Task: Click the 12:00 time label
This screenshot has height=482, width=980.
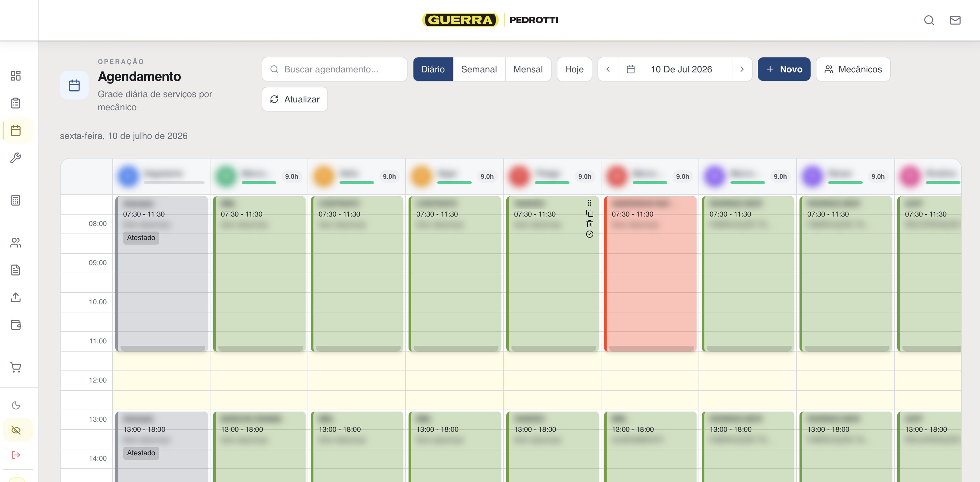Action: pyautogui.click(x=97, y=380)
